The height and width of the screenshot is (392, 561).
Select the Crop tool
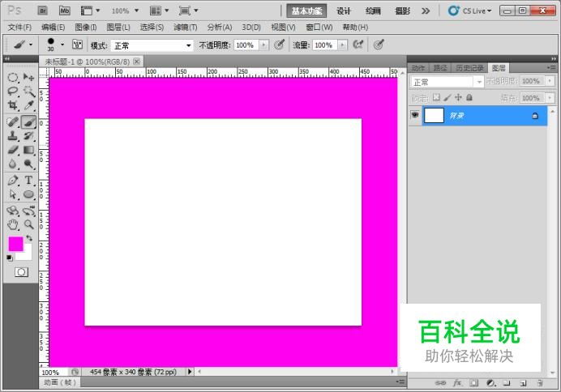pyautogui.click(x=12, y=105)
